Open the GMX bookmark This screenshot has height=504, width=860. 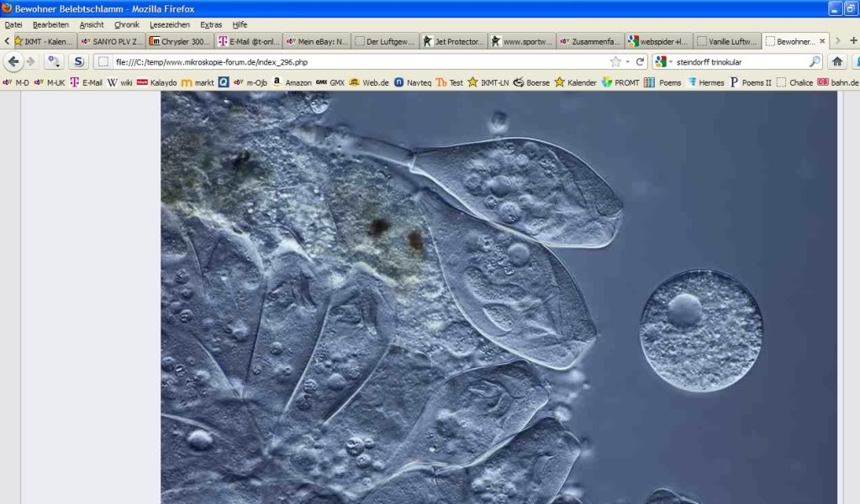[330, 82]
